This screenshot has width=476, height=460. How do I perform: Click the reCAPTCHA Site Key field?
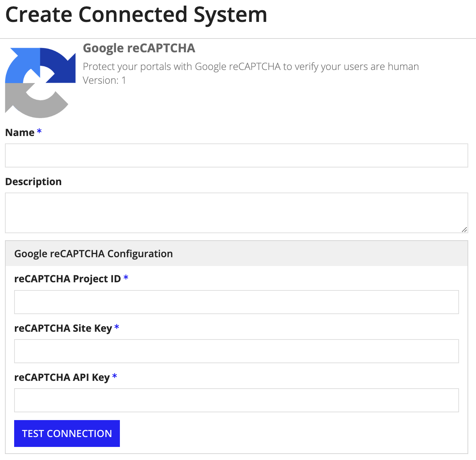pos(237,351)
